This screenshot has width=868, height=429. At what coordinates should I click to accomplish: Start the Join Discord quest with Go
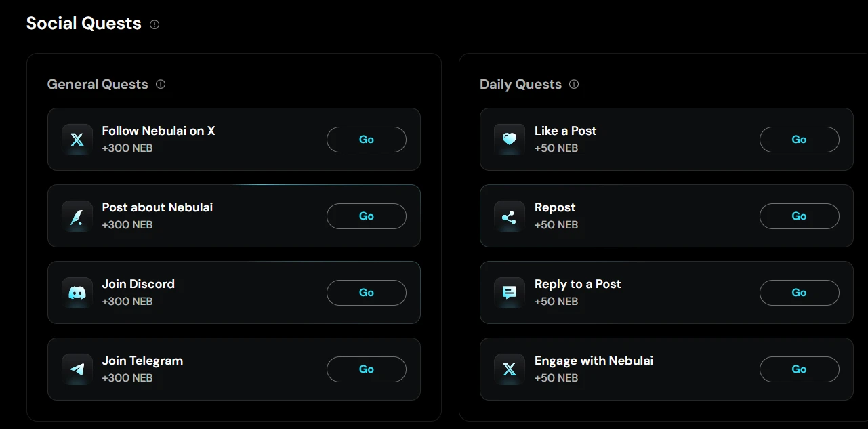point(366,293)
